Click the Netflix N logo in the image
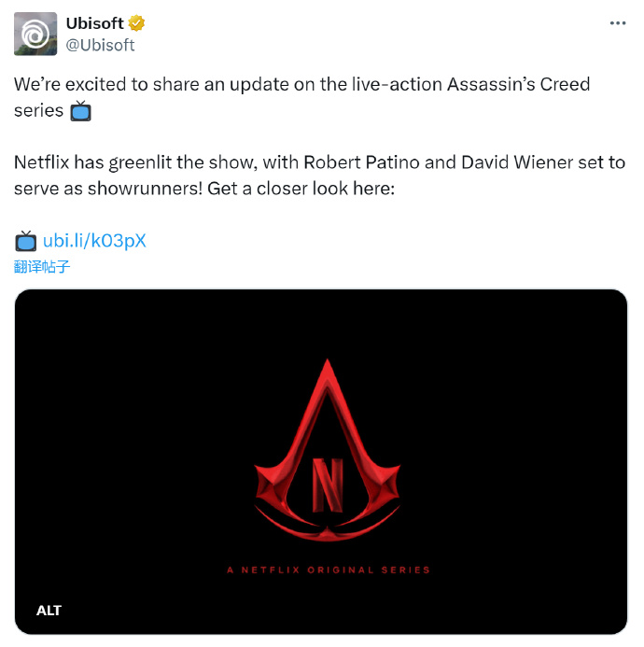The width and height of the screenshot is (644, 647). click(x=328, y=485)
